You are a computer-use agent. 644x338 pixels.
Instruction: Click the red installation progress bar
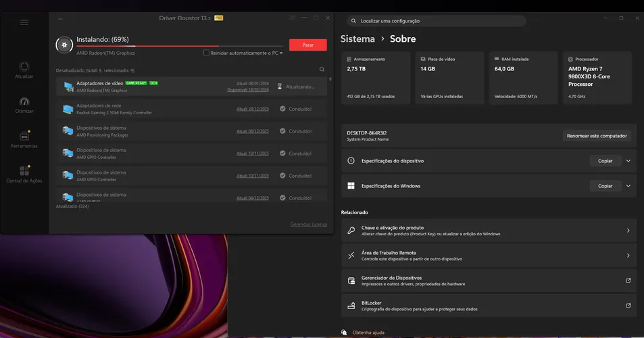pos(180,46)
